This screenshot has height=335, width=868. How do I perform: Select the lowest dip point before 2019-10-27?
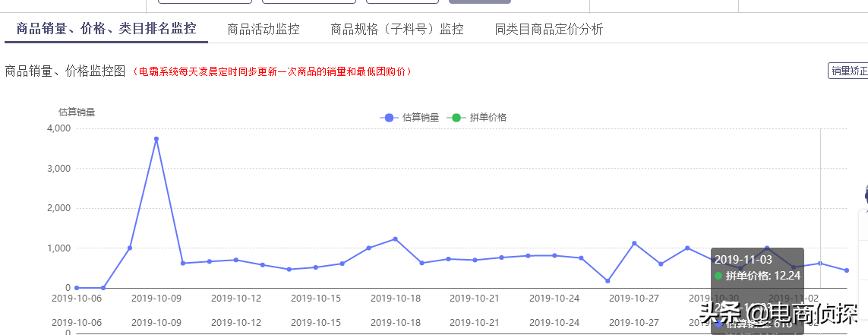(608, 281)
